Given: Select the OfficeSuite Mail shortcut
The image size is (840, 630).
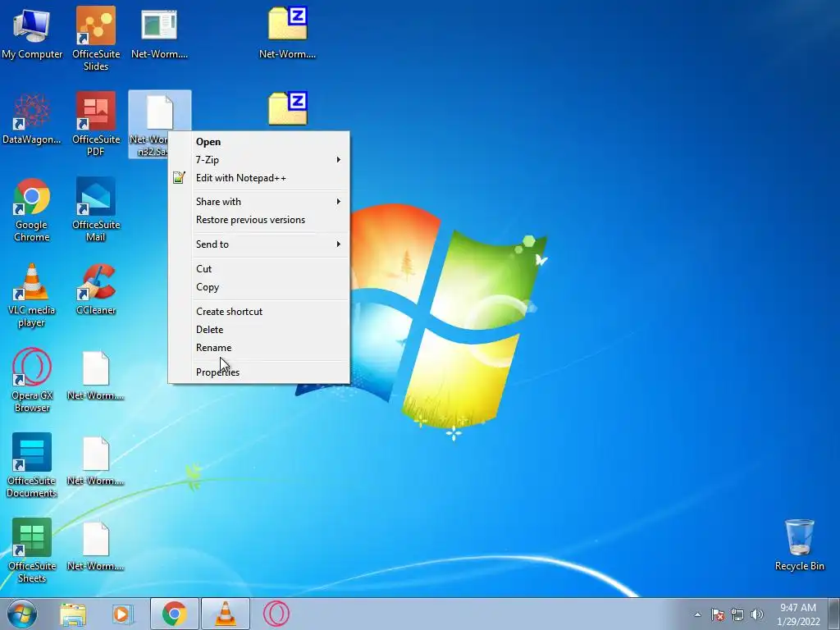Looking at the screenshot, I should (x=96, y=210).
